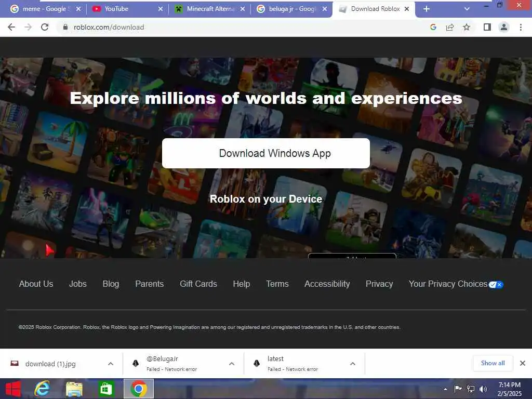
Task: Click the Roblox on your Device heading
Action: point(266,199)
